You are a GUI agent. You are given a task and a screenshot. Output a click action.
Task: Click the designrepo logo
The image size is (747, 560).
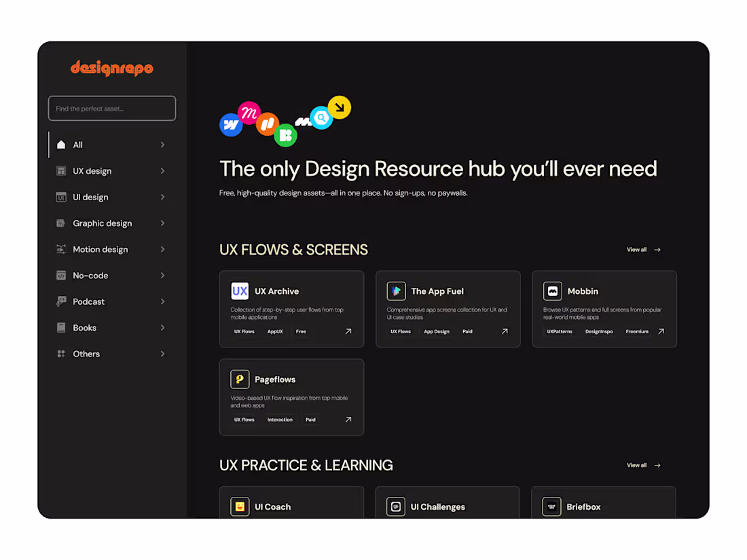(112, 68)
